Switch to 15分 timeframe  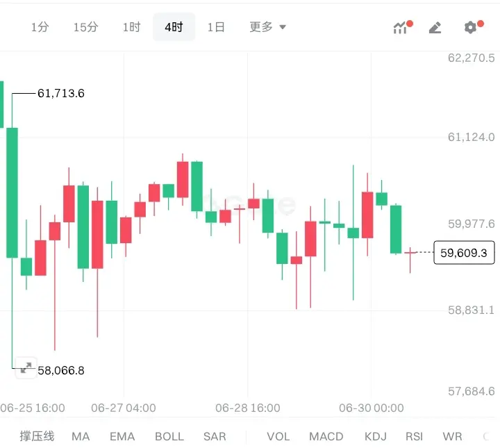86,27
